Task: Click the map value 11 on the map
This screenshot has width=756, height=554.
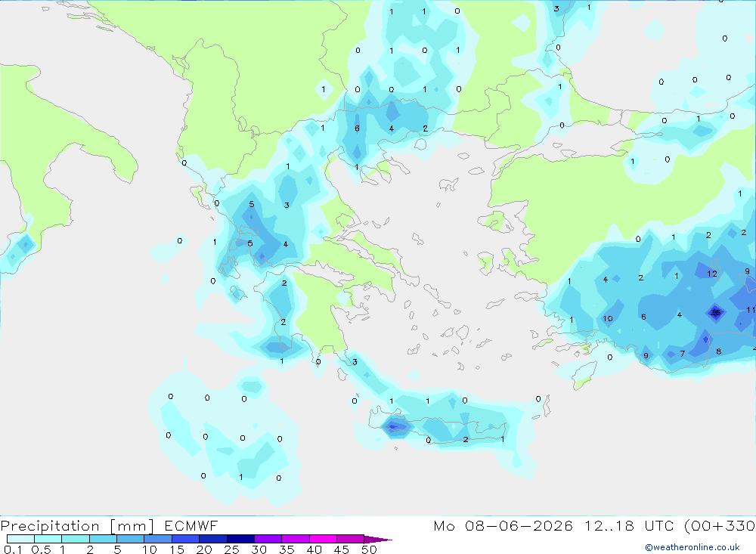Action: [751, 310]
